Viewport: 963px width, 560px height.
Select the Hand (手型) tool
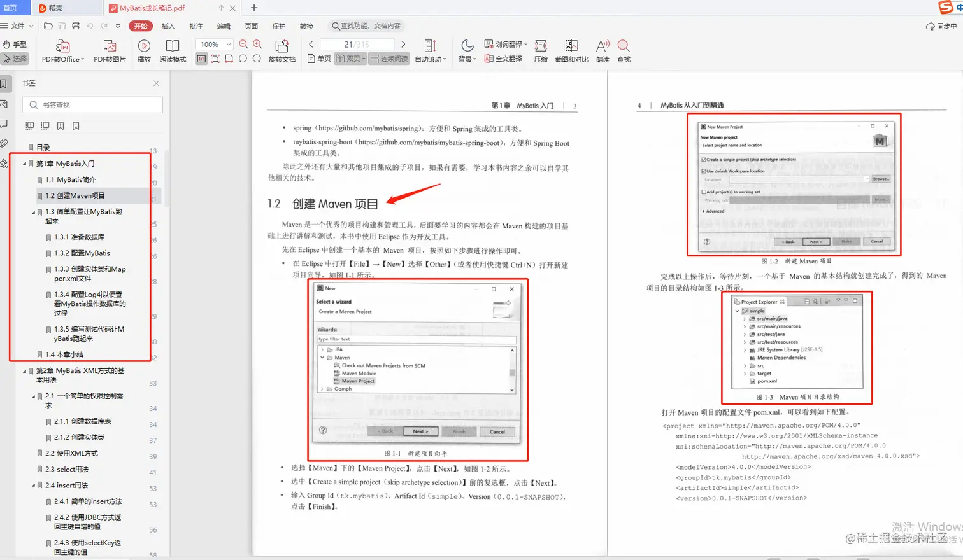coord(14,45)
